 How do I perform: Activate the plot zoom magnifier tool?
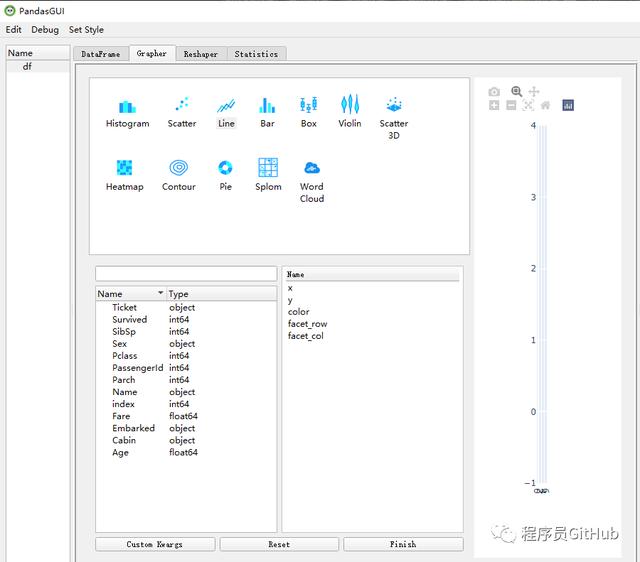[x=516, y=91]
